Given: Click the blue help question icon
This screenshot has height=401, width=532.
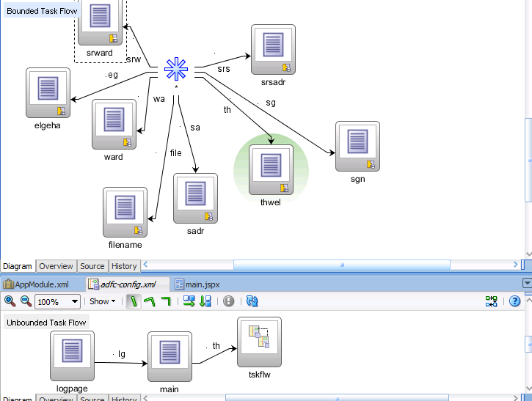Looking at the screenshot, I should click(514, 301).
